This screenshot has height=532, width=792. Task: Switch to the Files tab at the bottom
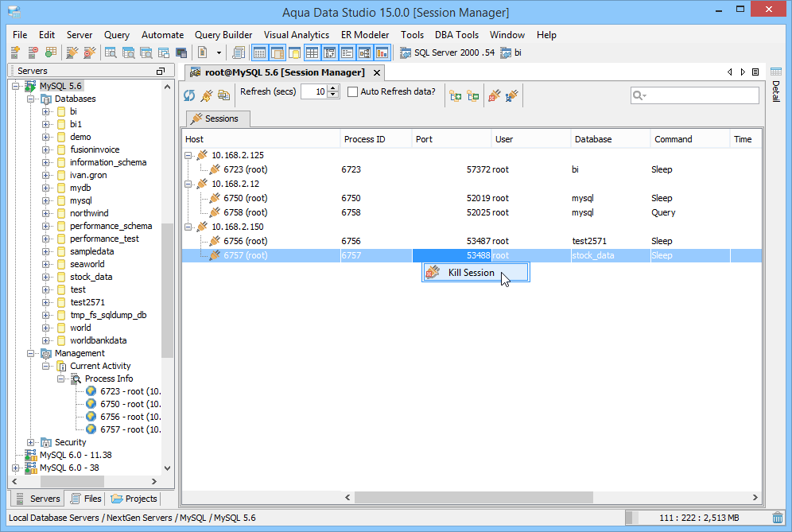tap(86, 499)
